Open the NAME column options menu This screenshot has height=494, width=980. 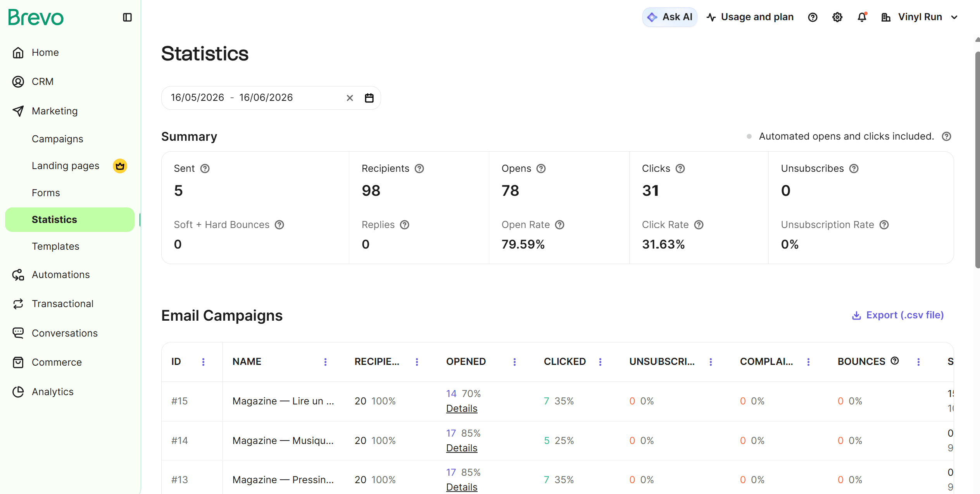[325, 362]
